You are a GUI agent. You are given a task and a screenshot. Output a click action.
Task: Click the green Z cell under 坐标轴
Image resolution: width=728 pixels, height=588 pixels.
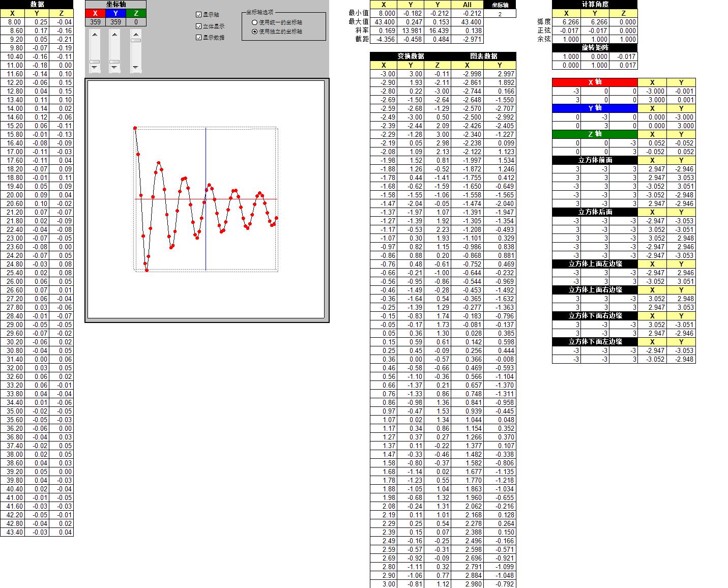136,13
